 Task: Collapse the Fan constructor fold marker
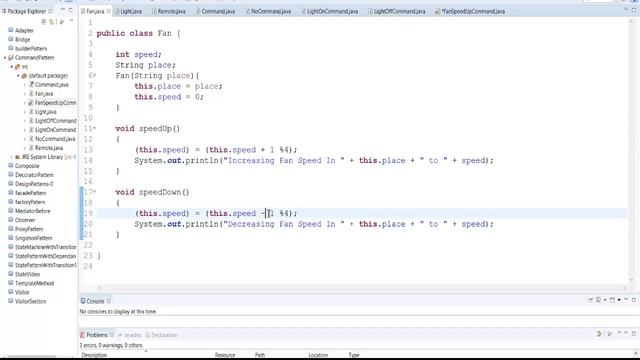95,75
